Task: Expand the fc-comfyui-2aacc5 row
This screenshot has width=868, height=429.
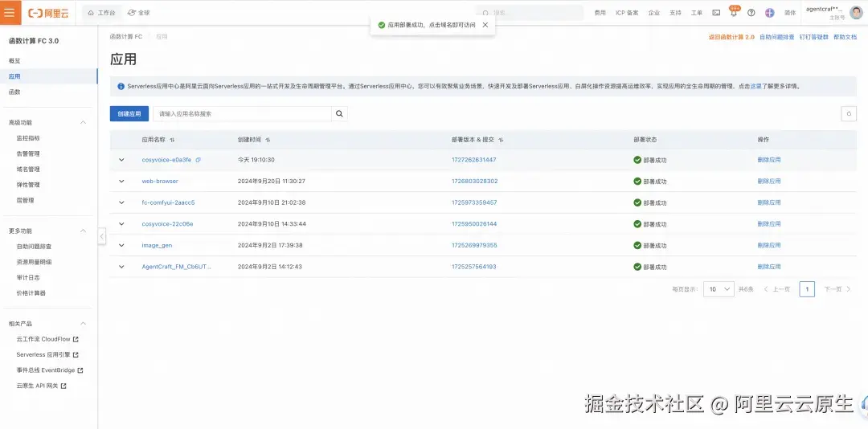Action: [122, 202]
